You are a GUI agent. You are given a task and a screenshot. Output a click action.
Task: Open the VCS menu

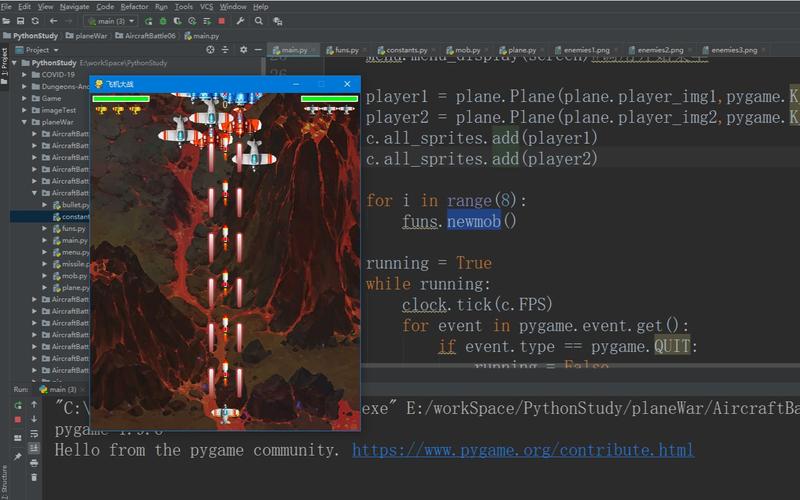pyautogui.click(x=206, y=7)
